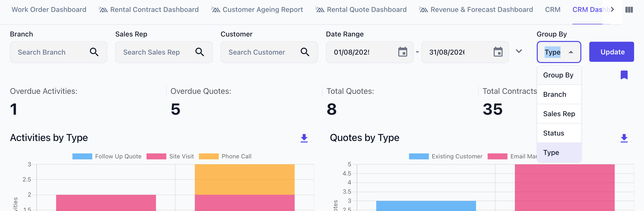
Task: Download the Activities by Type chart
Action: [304, 138]
